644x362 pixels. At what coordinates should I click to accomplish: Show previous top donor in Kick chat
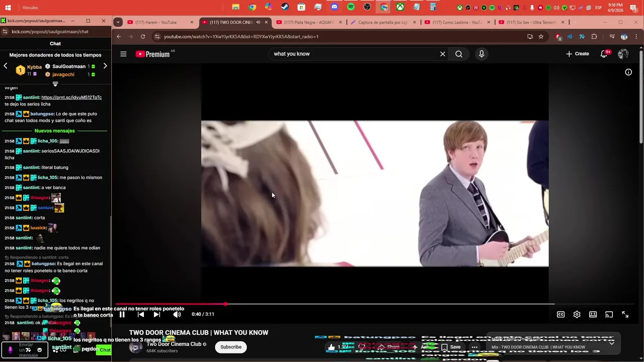click(6, 66)
